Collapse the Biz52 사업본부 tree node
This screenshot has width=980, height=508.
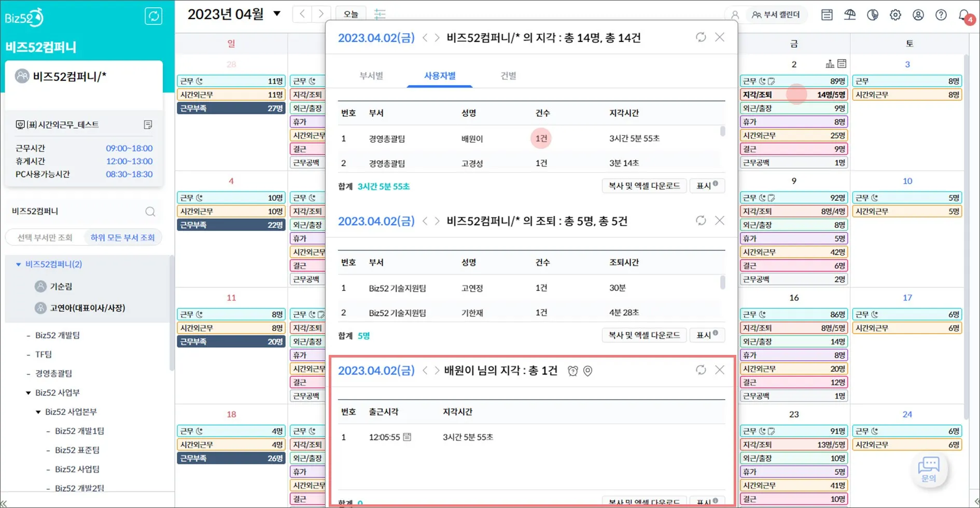pos(38,412)
